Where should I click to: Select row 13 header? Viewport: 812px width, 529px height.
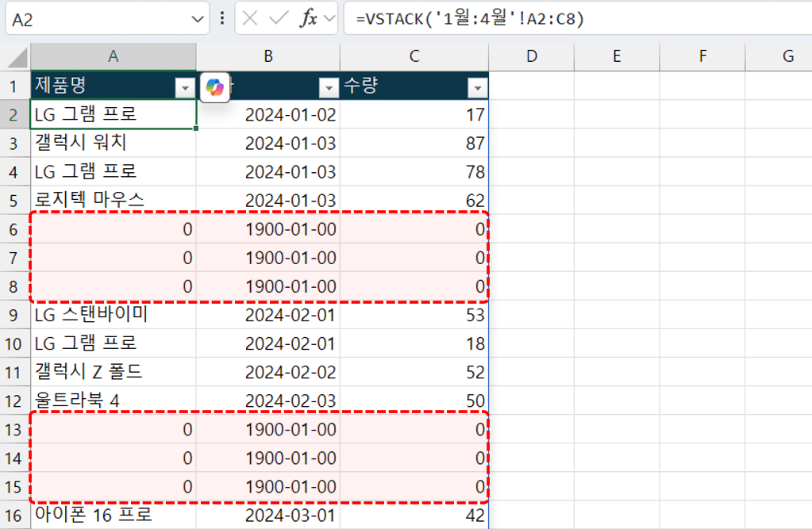pos(13,430)
